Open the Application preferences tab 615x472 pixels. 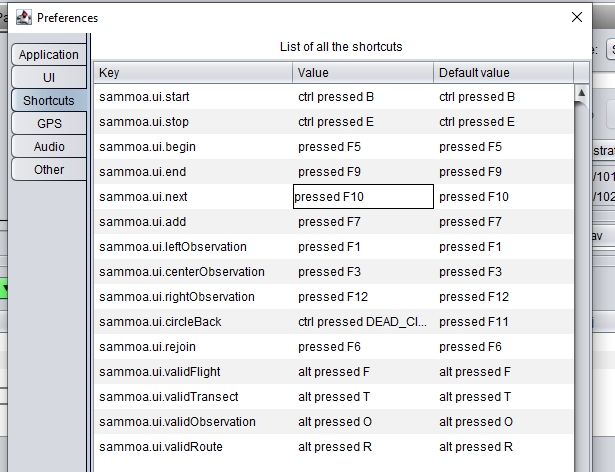pyautogui.click(x=49, y=55)
